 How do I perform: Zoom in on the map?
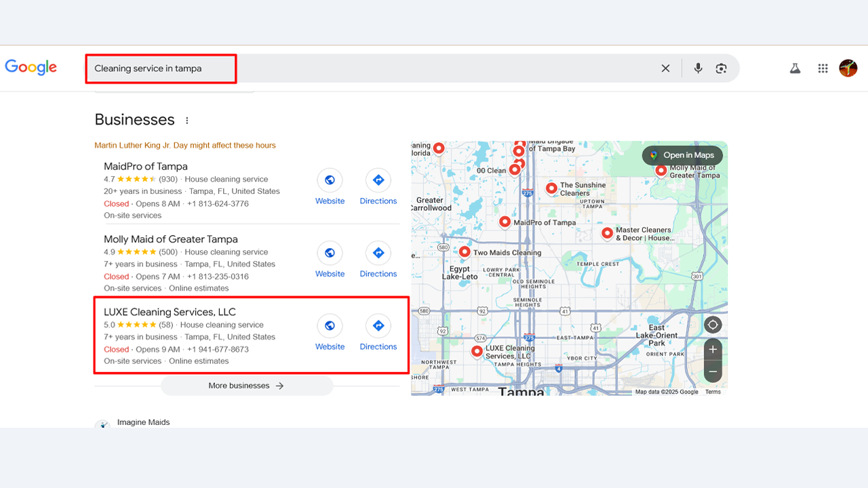[712, 350]
